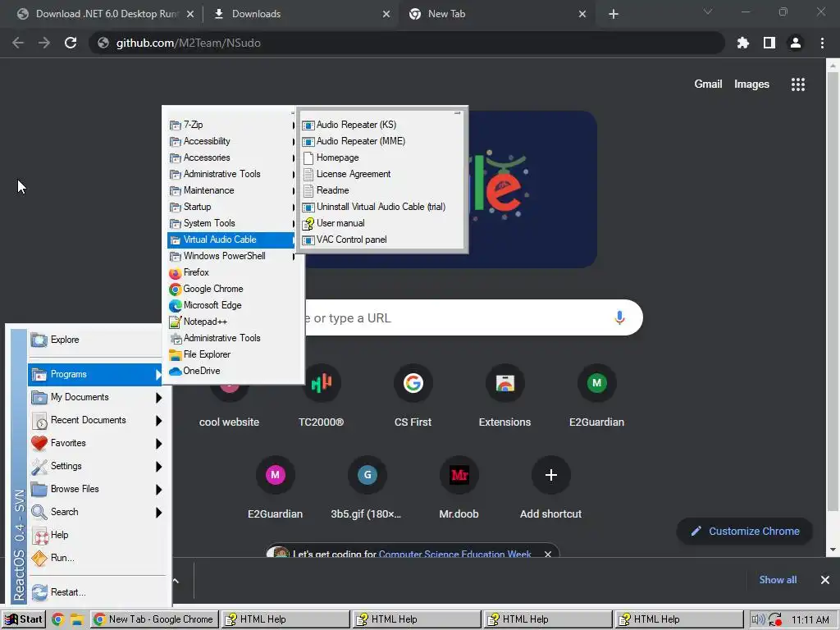
Task: Toggle the Chrome side panel
Action: 769,43
